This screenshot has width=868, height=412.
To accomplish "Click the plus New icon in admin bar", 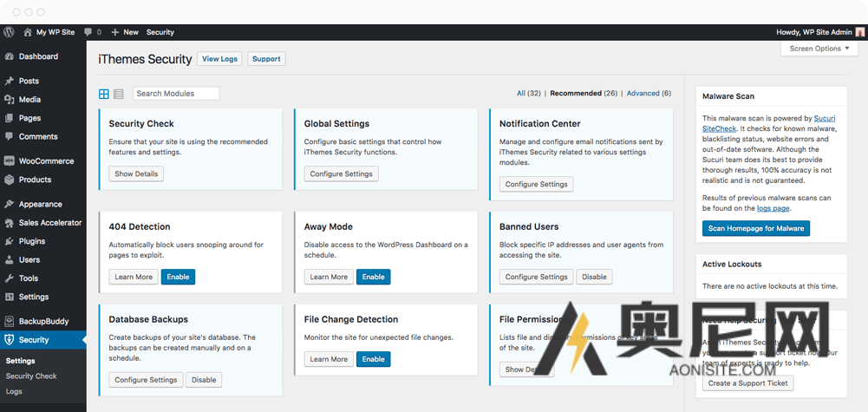I will pos(115,32).
